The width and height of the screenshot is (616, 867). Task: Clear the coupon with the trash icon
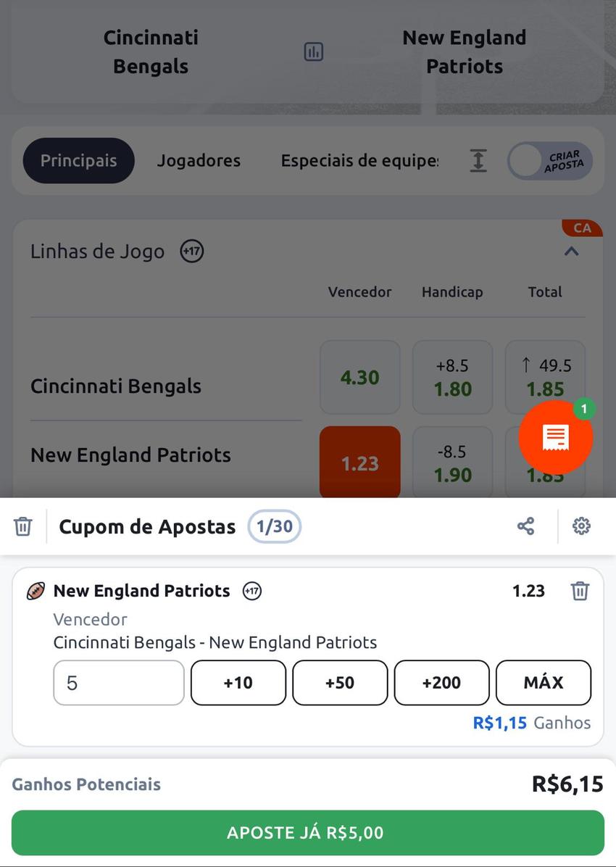click(22, 526)
